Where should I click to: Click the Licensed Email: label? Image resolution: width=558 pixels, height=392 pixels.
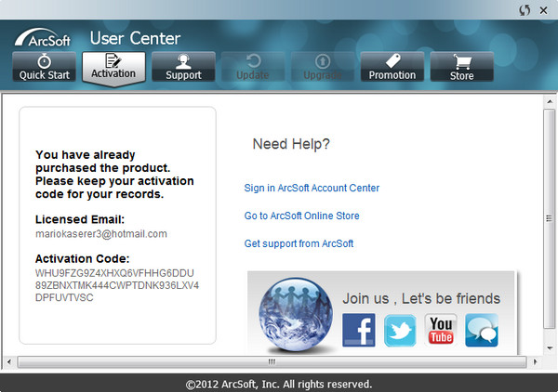80,219
